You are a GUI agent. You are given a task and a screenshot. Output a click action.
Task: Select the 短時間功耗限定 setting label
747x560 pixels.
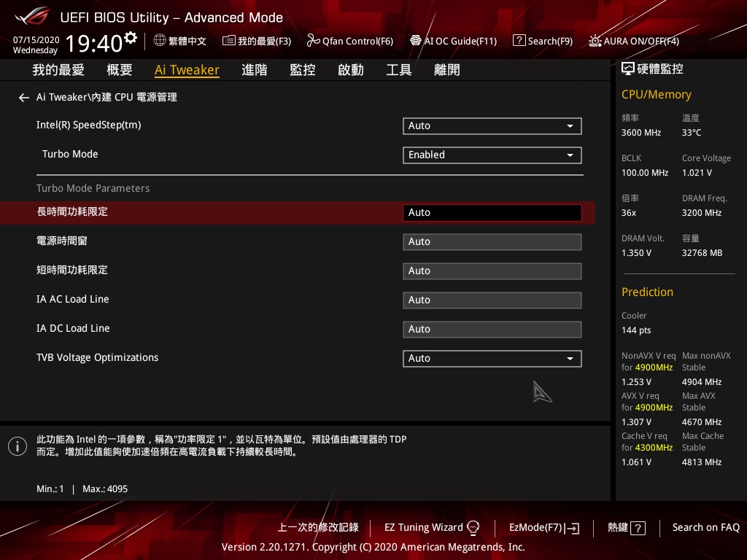[x=72, y=270]
